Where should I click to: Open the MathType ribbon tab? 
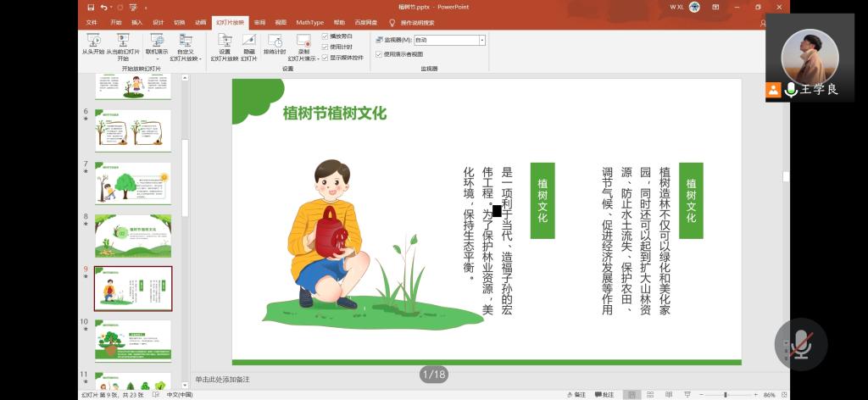pos(309,23)
